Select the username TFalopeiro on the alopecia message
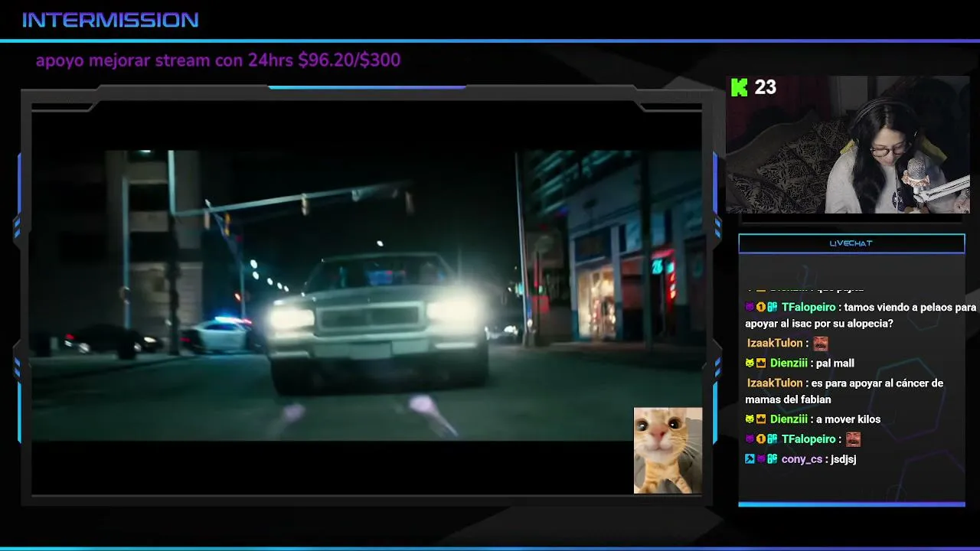This screenshot has width=980, height=551. [x=808, y=308]
